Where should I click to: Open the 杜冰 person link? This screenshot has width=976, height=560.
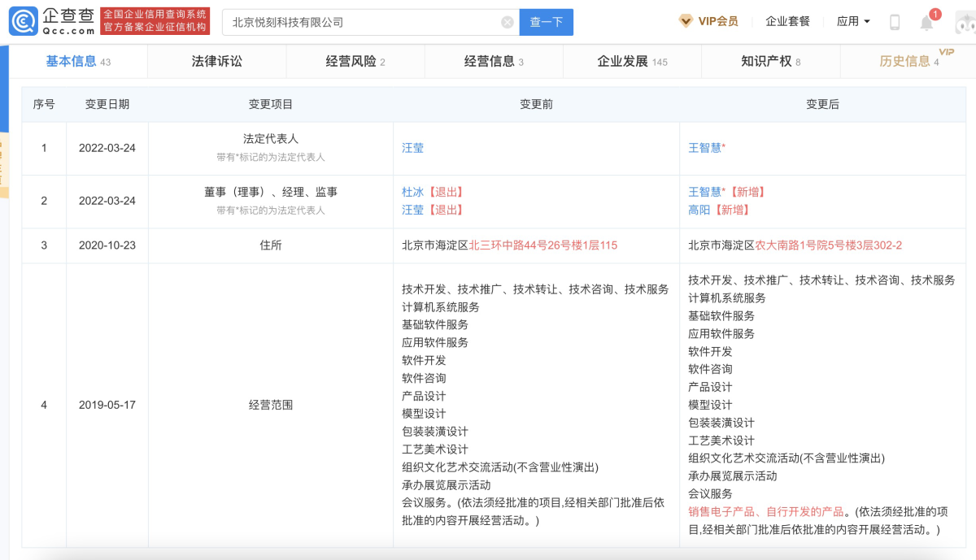tap(412, 192)
